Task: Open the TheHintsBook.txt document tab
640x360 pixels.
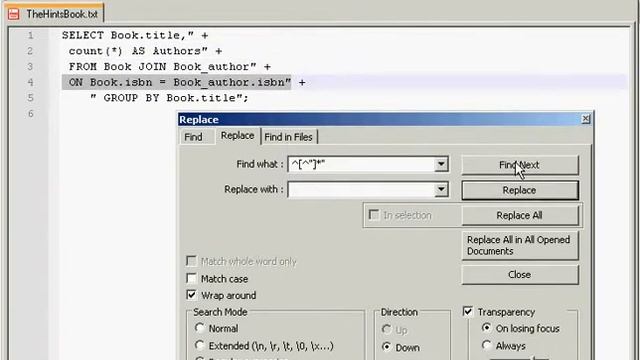Action: point(56,13)
